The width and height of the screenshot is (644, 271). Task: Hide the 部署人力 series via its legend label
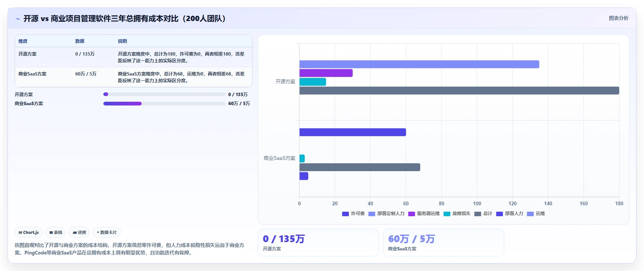pos(514,214)
